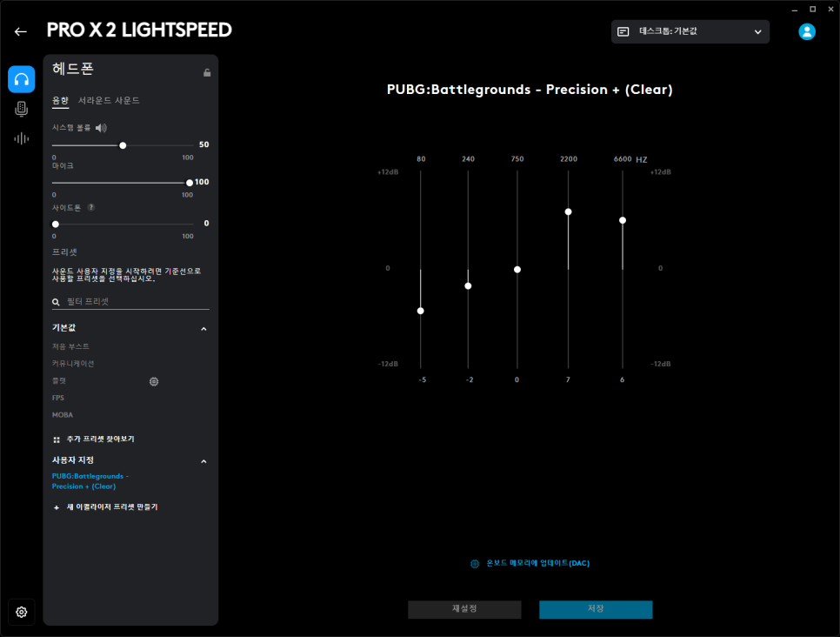840x637 pixels.
Task: Select the headphone icon in the sidebar
Action: click(22, 79)
